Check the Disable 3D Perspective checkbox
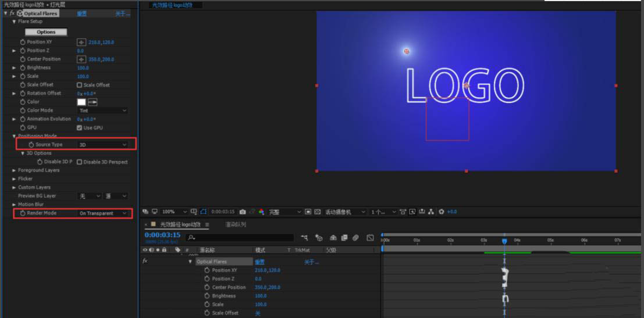This screenshot has height=318, width=644. click(80, 162)
